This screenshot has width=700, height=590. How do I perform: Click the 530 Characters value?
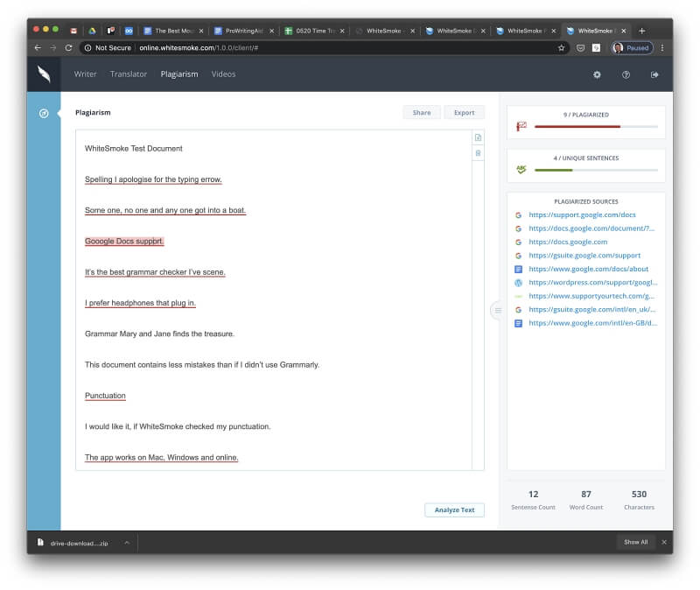(x=639, y=494)
